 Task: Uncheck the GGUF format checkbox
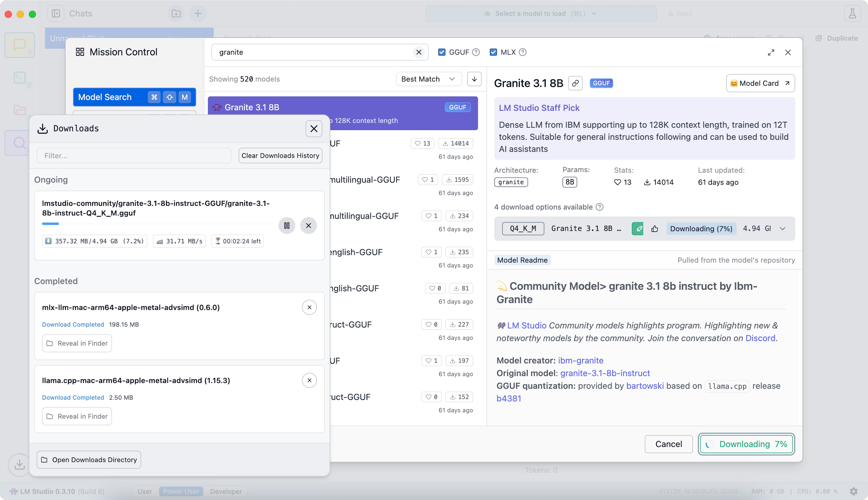tap(442, 52)
